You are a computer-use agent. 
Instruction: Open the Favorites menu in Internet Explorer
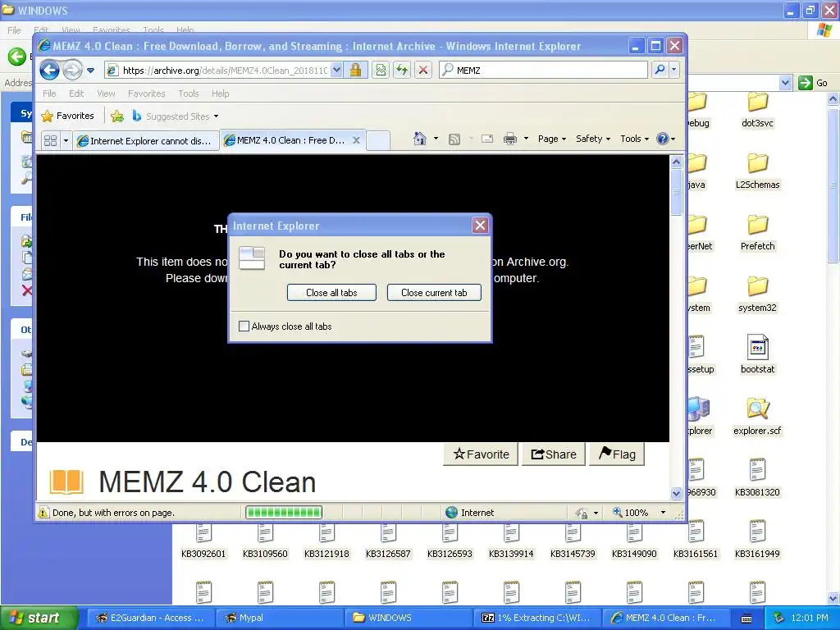[x=146, y=94]
